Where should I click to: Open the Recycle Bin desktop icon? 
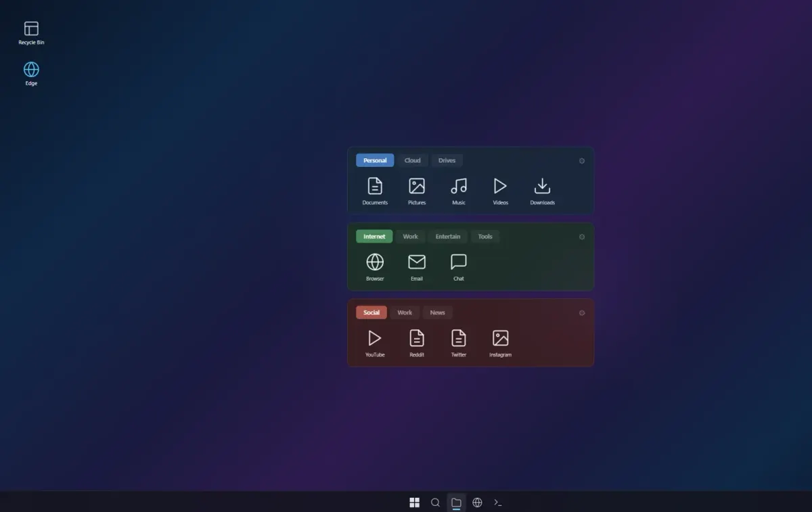(31, 32)
